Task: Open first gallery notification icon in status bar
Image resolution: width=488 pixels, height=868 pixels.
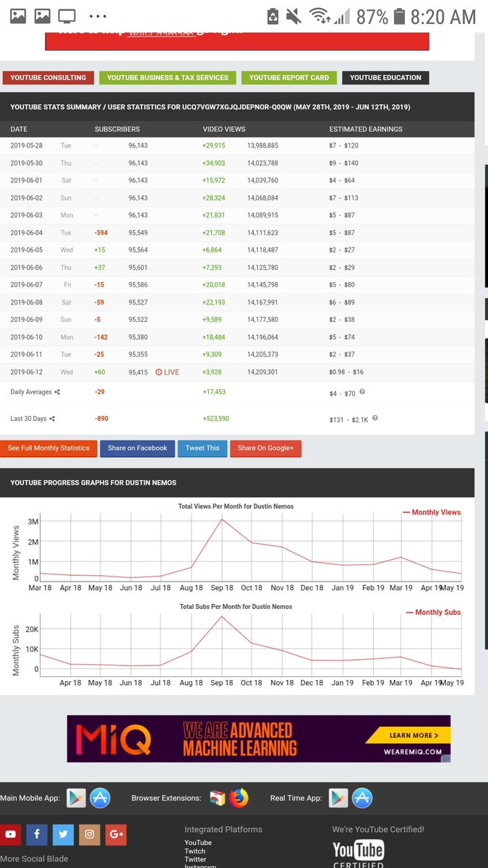Action: [x=17, y=16]
